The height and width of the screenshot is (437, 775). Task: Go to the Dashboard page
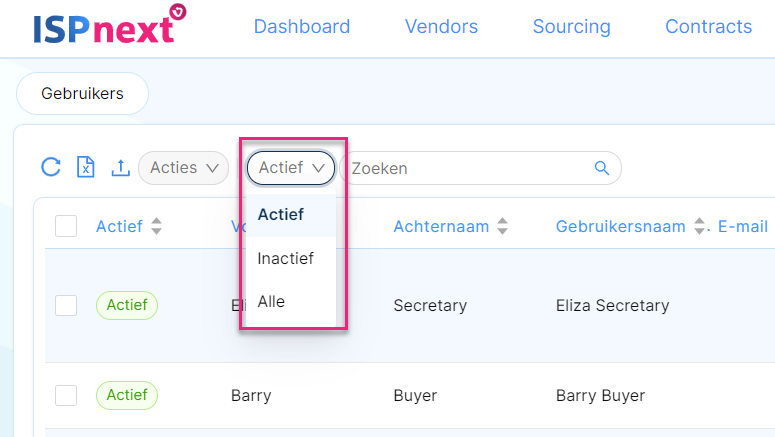301,26
